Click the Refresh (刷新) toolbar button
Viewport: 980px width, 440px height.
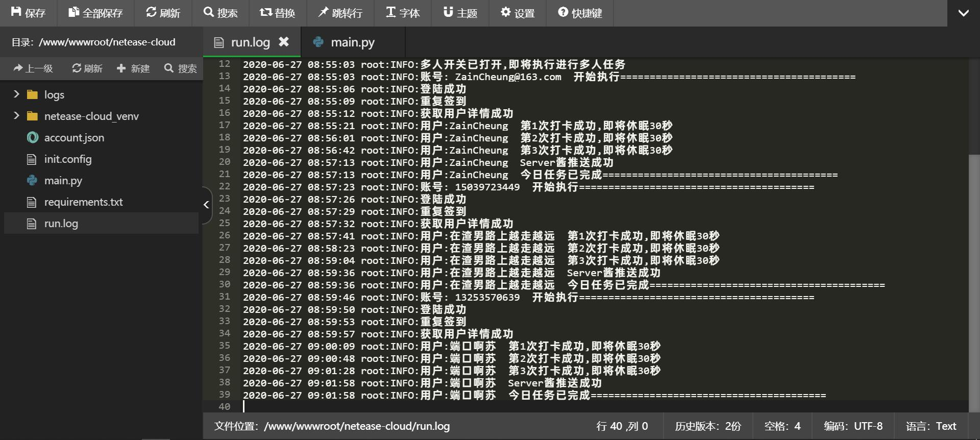[163, 13]
